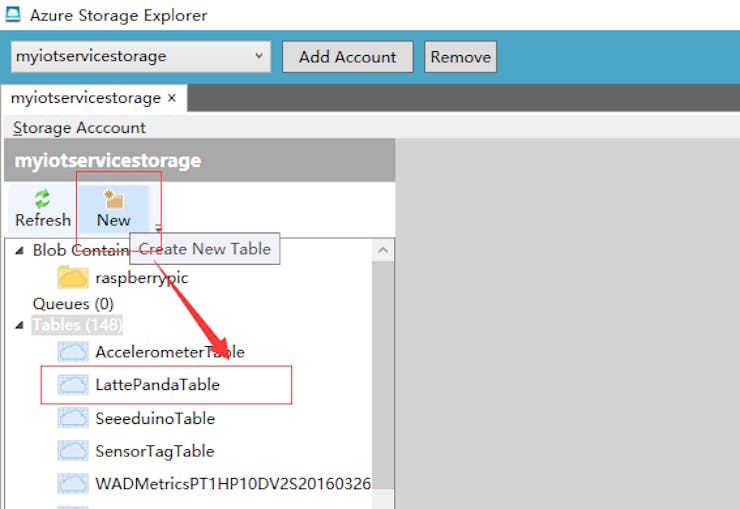Open the myiotservicestorage account dropdown
The width and height of the screenshot is (740, 509).
(141, 57)
